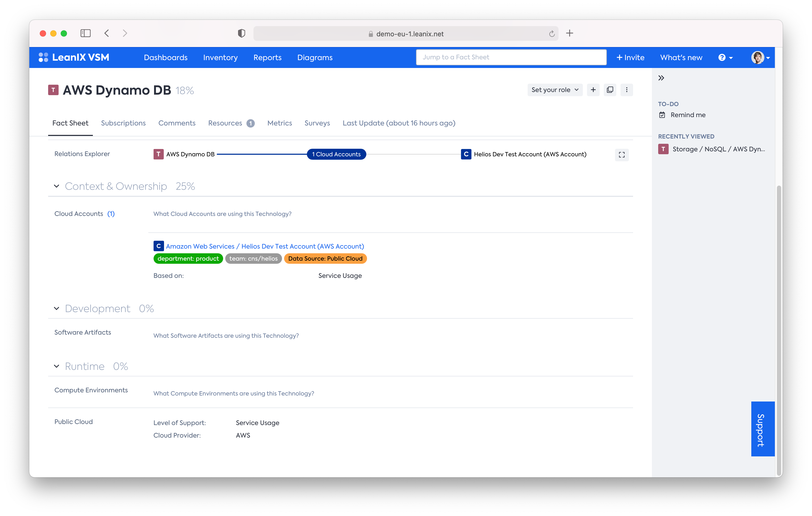Click the Remind me link

tap(688, 115)
